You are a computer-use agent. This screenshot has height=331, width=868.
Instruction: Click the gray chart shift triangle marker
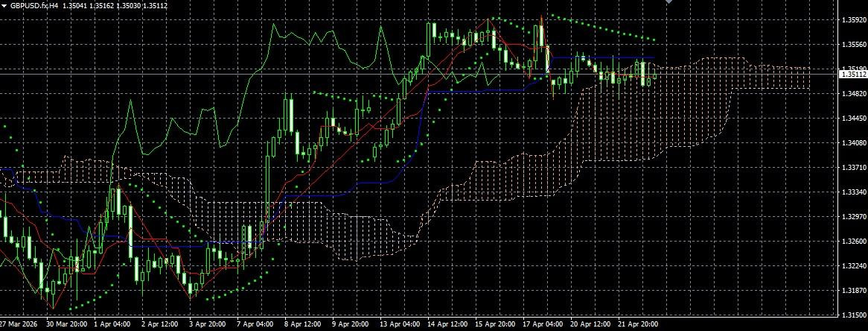click(669, 1)
